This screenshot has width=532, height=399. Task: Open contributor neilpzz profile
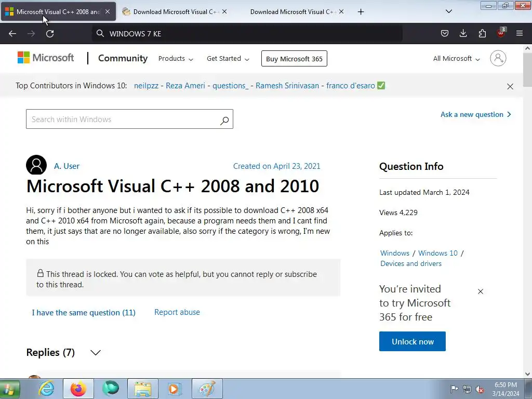point(146,86)
